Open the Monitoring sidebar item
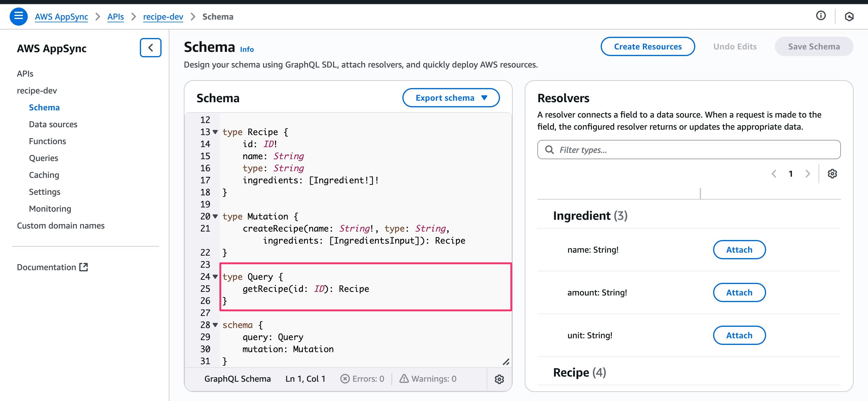This screenshot has width=868, height=401. 50,209
